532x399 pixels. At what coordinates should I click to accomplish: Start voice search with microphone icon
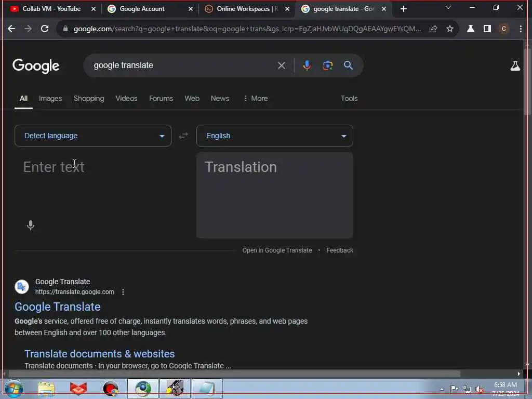pyautogui.click(x=307, y=65)
